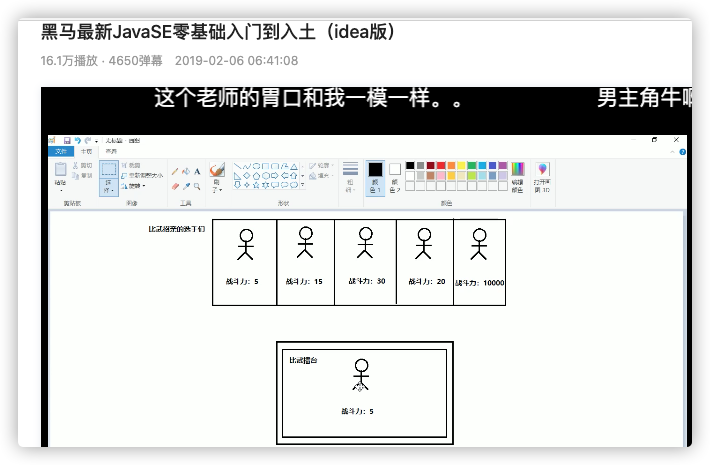Image resolution: width=710 pixels, height=465 pixels.
Task: Choose the plain rectangle shape
Action: (x=265, y=166)
